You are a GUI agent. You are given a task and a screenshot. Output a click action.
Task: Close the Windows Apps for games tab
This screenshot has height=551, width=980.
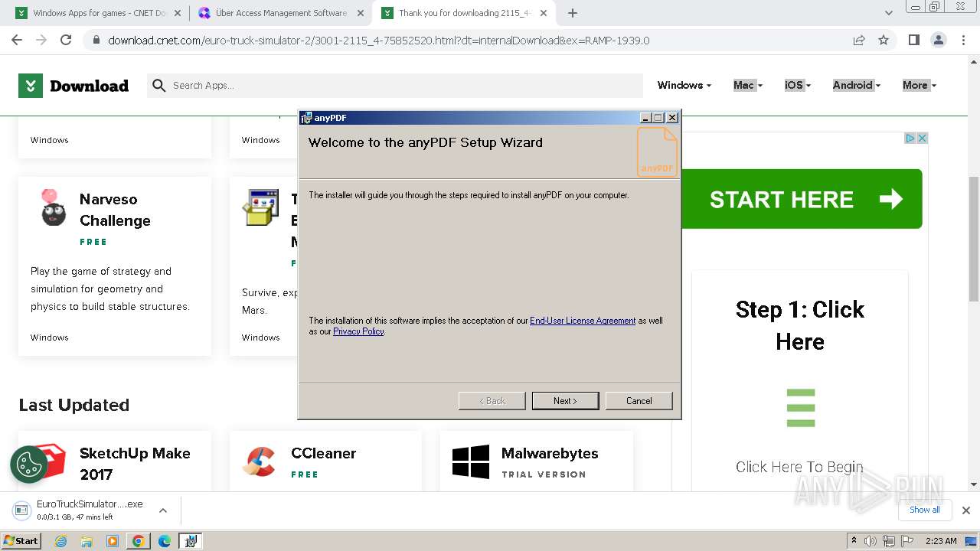[x=178, y=13]
